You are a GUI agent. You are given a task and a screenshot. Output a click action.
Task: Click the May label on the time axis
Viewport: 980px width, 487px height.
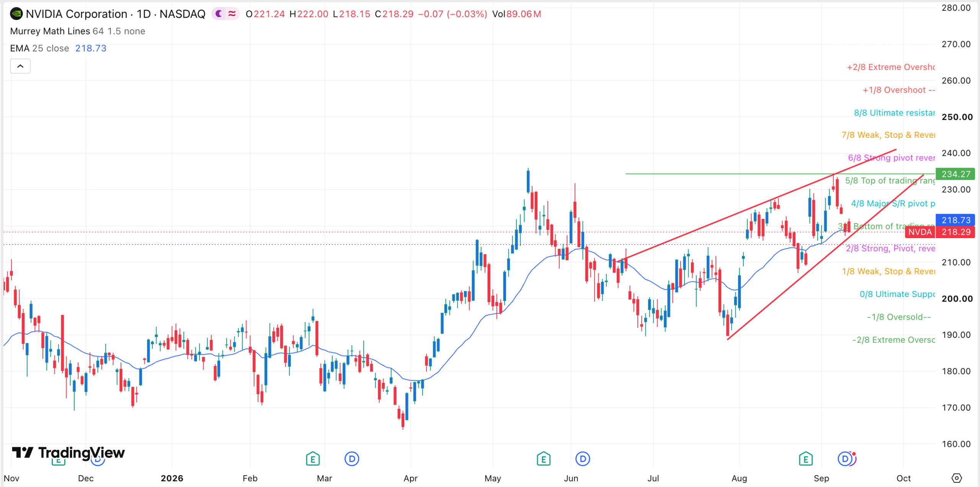[x=493, y=478]
